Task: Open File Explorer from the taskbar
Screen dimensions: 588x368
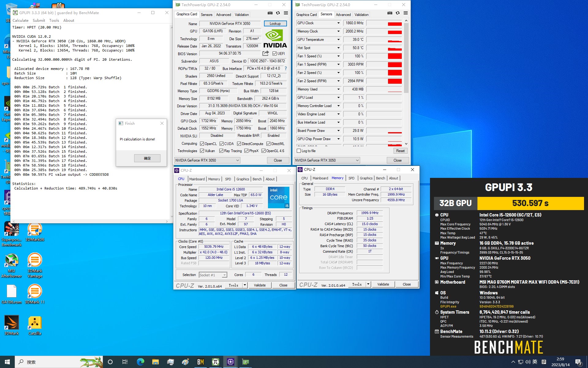Action: 156,362
